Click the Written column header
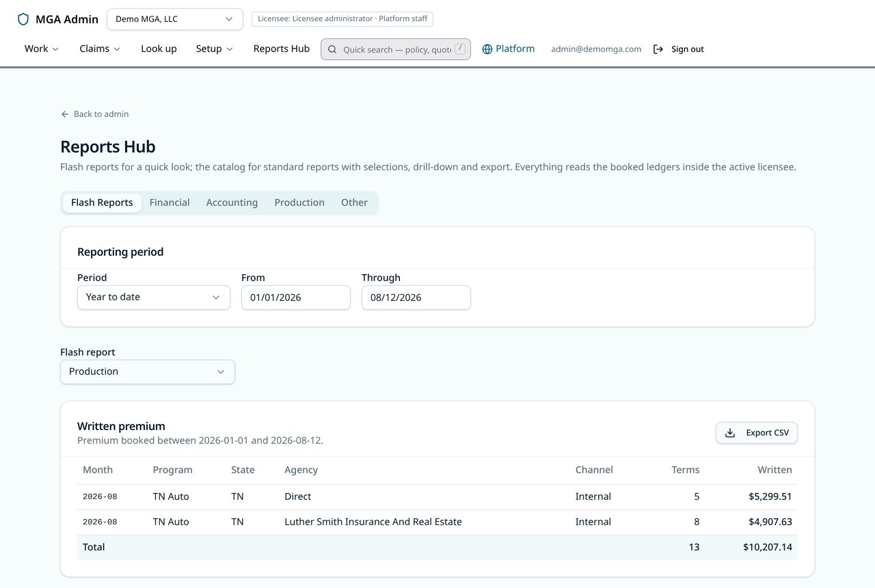This screenshot has height=588, width=875. tap(775, 470)
